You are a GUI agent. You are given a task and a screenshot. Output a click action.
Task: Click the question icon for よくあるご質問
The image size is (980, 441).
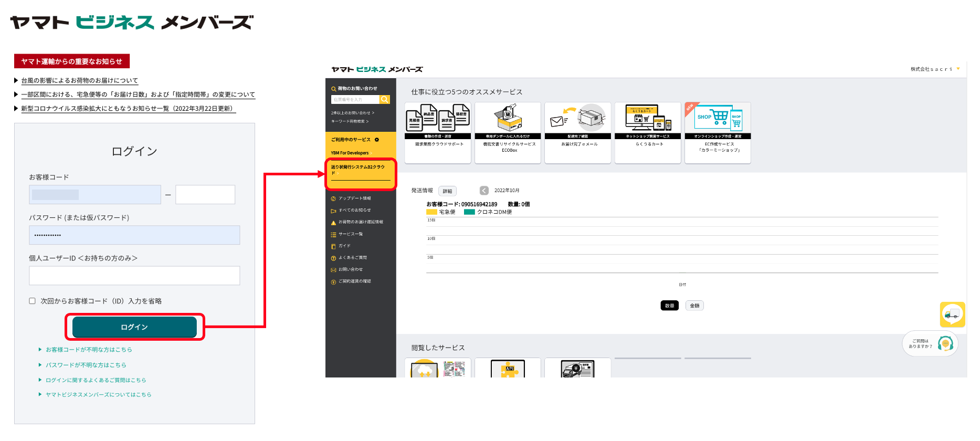tap(333, 258)
